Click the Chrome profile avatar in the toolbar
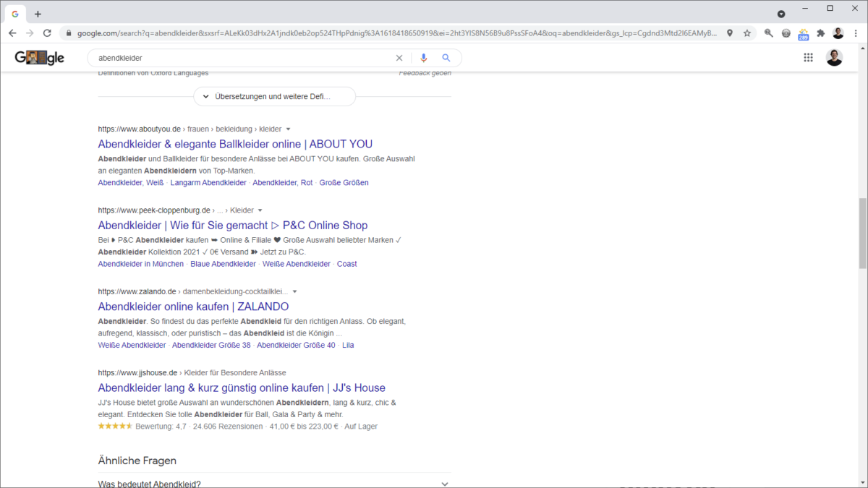 pos(838,33)
